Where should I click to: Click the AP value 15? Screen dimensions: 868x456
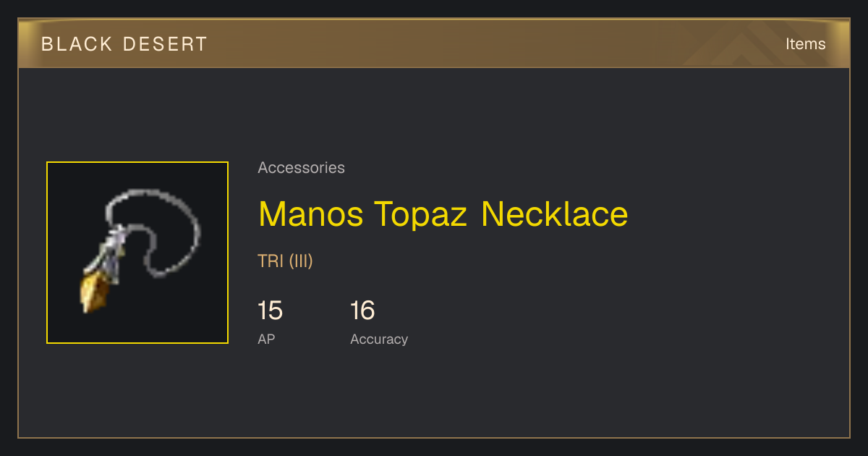pos(270,311)
